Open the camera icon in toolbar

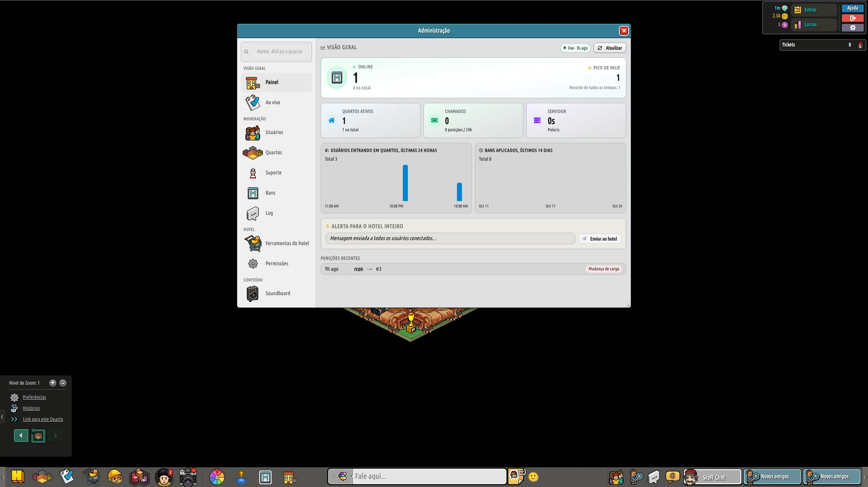(x=188, y=477)
